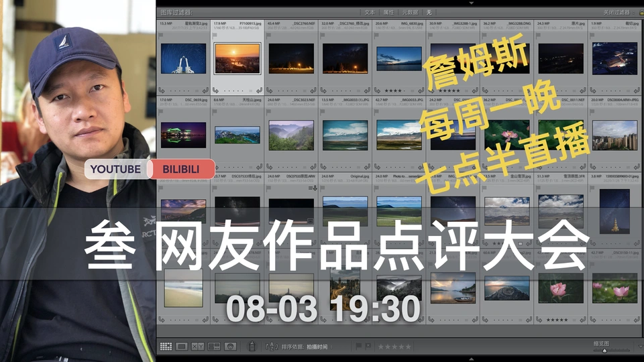Click the 无 filter option
This screenshot has width=644, height=362.
click(429, 12)
